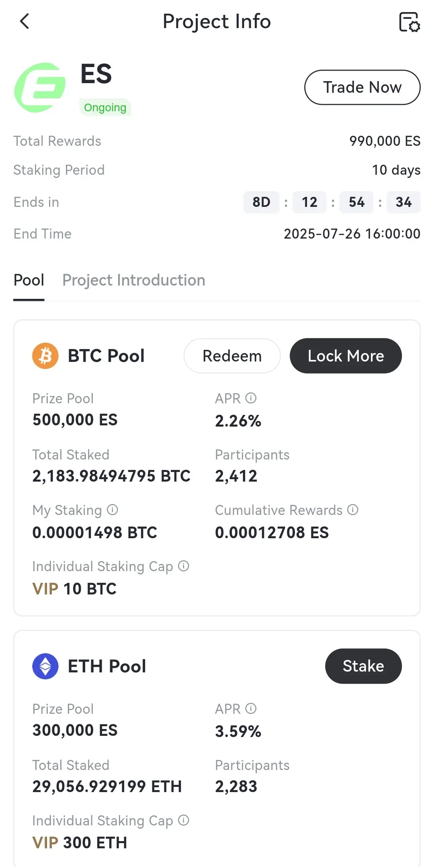Tap the Ongoing status badge

pyautogui.click(x=105, y=108)
